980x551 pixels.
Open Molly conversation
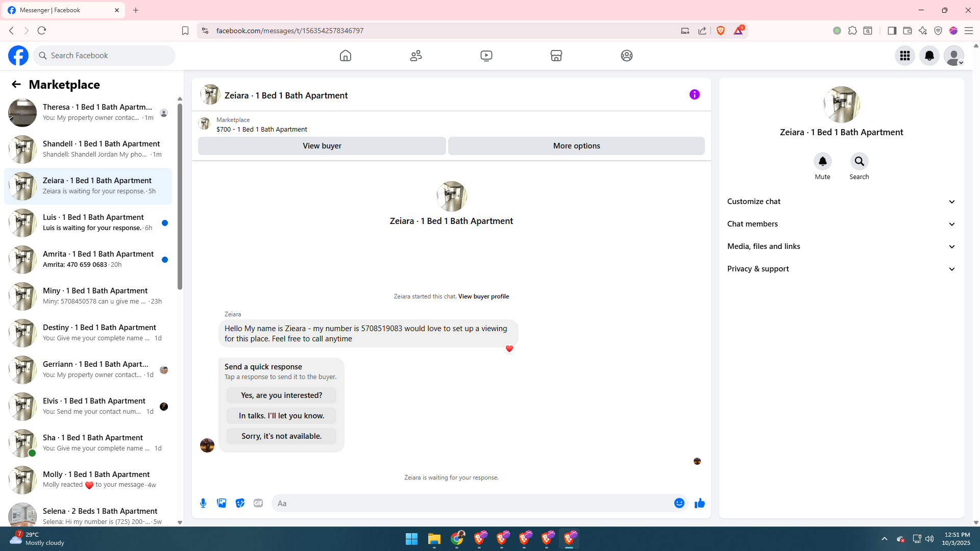(x=88, y=480)
